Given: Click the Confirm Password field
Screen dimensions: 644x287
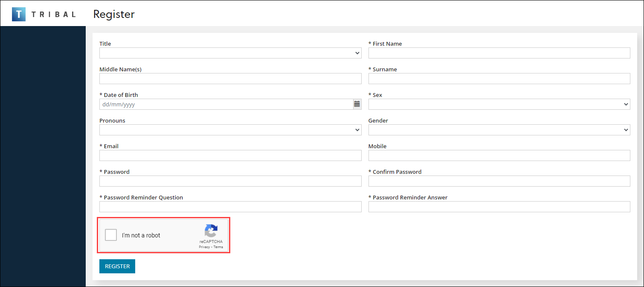Looking at the screenshot, I should [x=499, y=181].
